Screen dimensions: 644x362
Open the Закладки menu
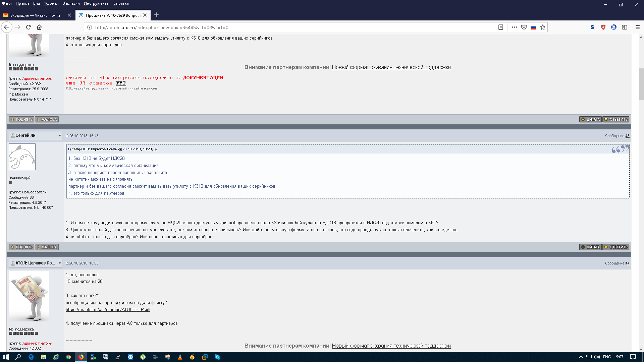point(71,3)
